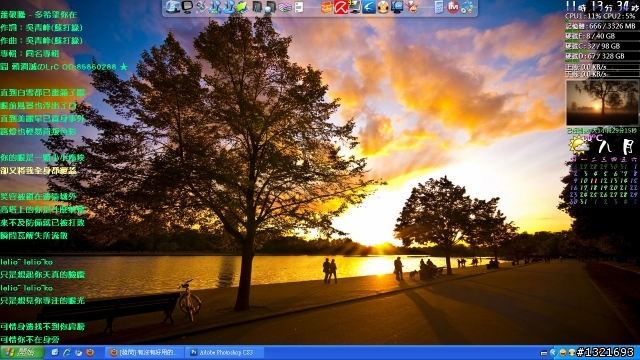Open the red cartoon character dock icon

coord(412,7)
